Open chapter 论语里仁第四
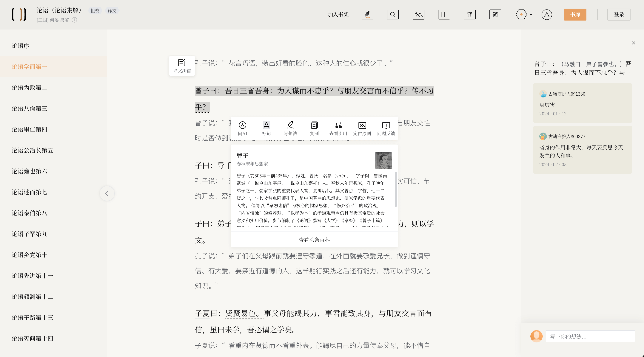Viewport: 644px width, 357px height. (x=30, y=129)
